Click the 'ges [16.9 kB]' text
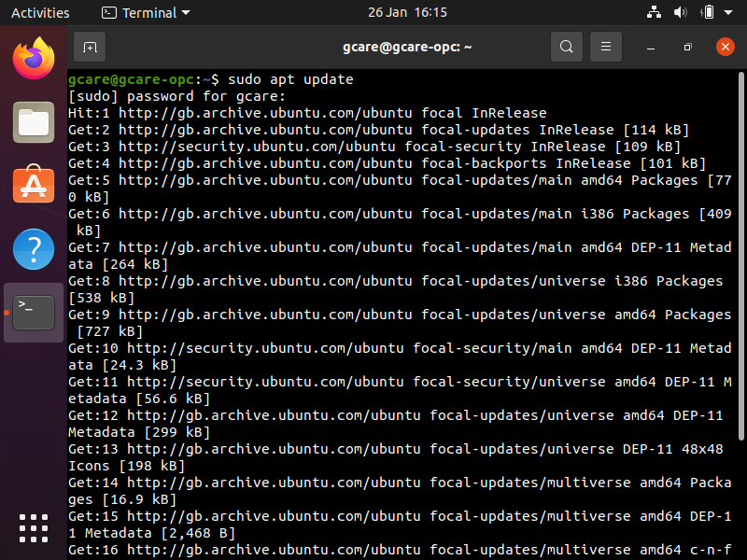 [x=122, y=499]
